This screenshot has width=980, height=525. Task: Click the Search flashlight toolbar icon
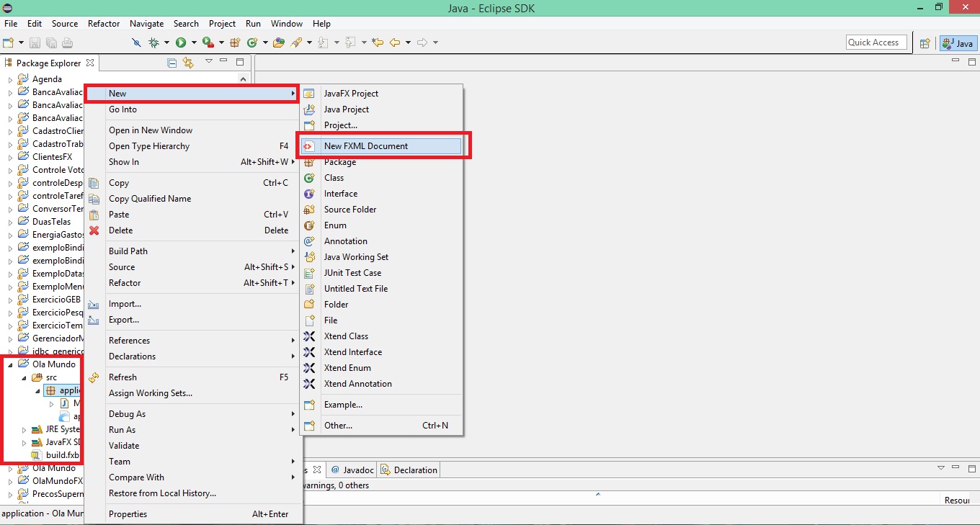point(296,42)
